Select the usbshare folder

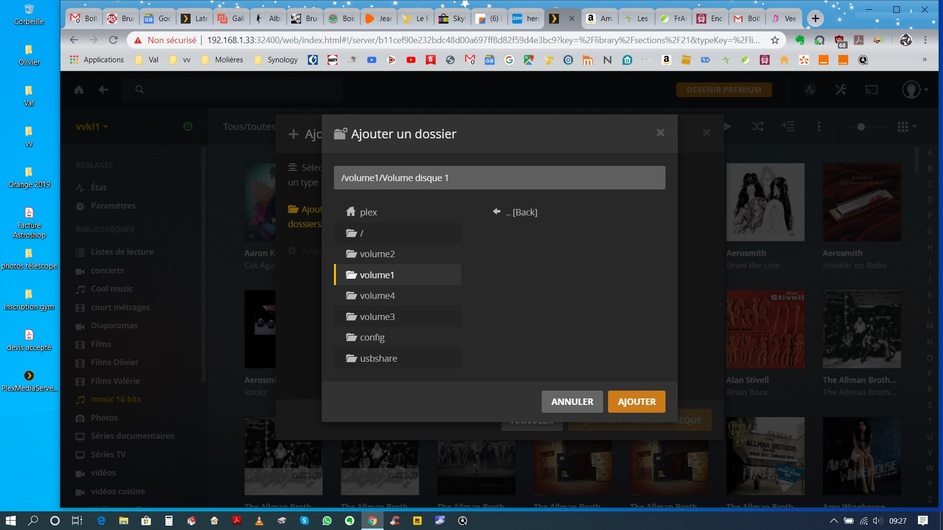point(398,359)
